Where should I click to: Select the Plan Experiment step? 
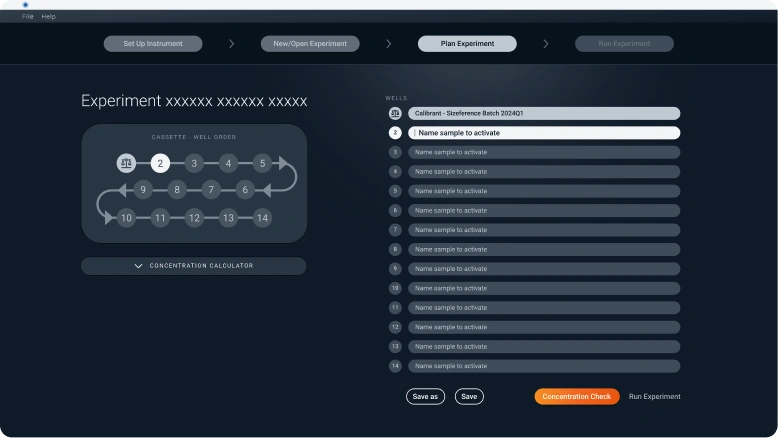point(467,44)
